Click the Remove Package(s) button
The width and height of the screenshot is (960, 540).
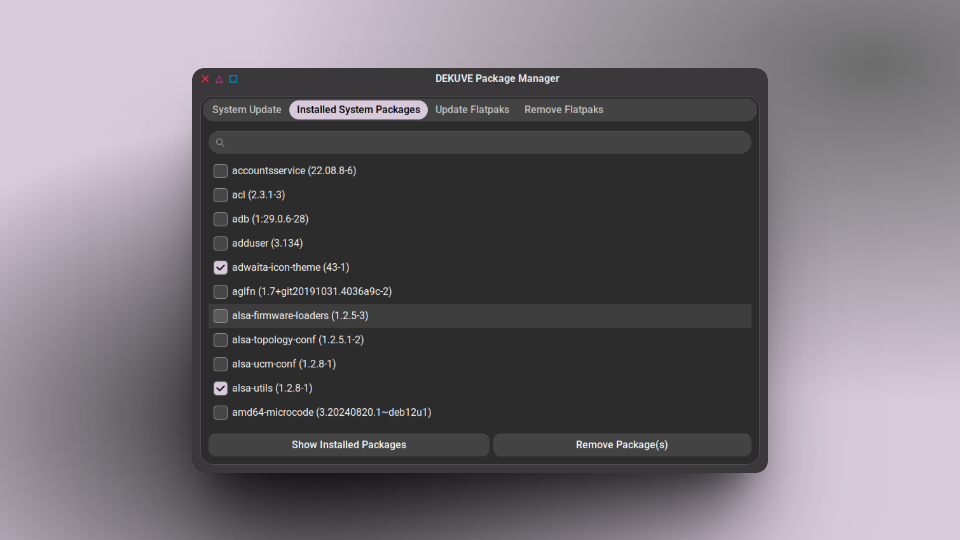coord(622,445)
